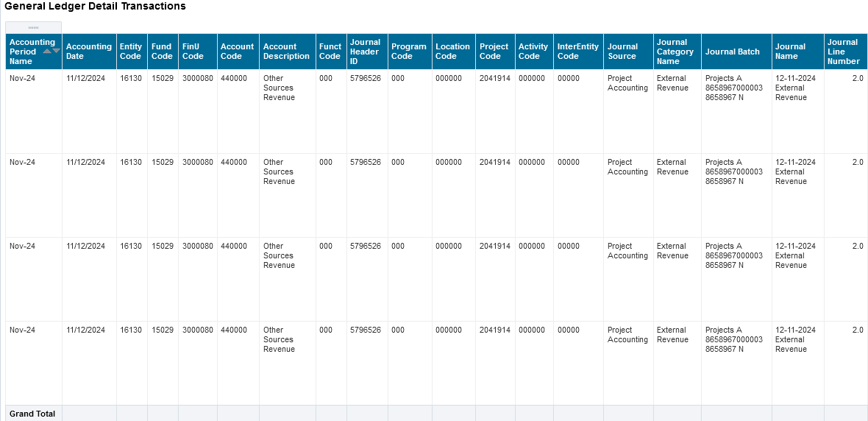Viewport: 868px width, 421px height.
Task: Click the Entity Code column header
Action: (131, 52)
